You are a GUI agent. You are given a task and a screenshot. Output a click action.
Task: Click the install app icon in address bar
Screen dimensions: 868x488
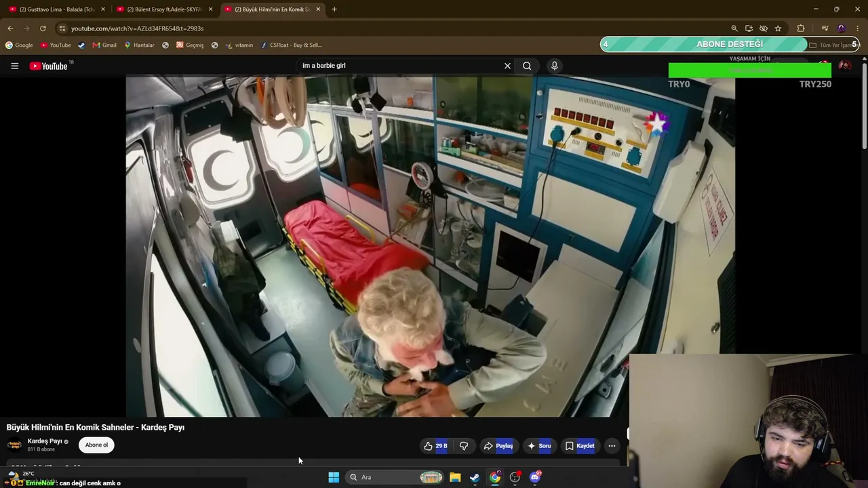point(749,28)
